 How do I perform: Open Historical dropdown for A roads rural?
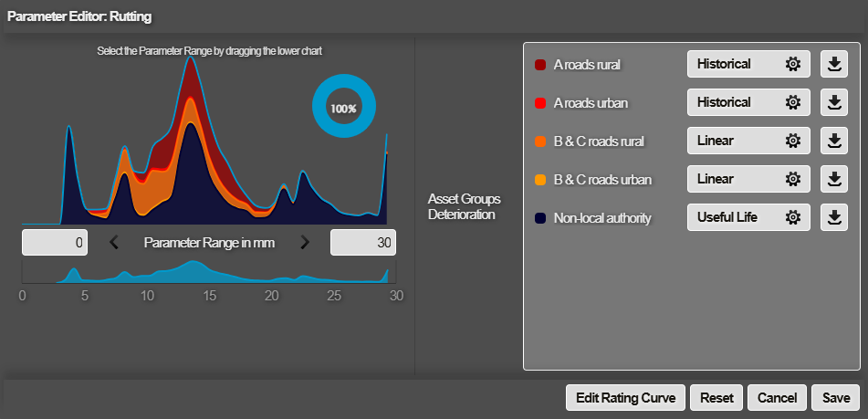(x=735, y=65)
